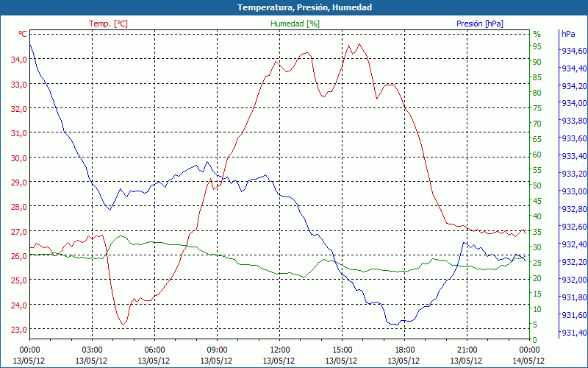This screenshot has height=368, width=588.
Task: Click the '30,0' temperature axis value
Action: (20, 158)
